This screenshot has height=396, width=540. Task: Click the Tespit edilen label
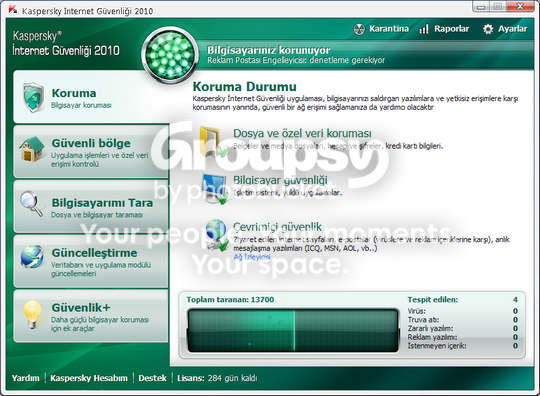(x=433, y=300)
